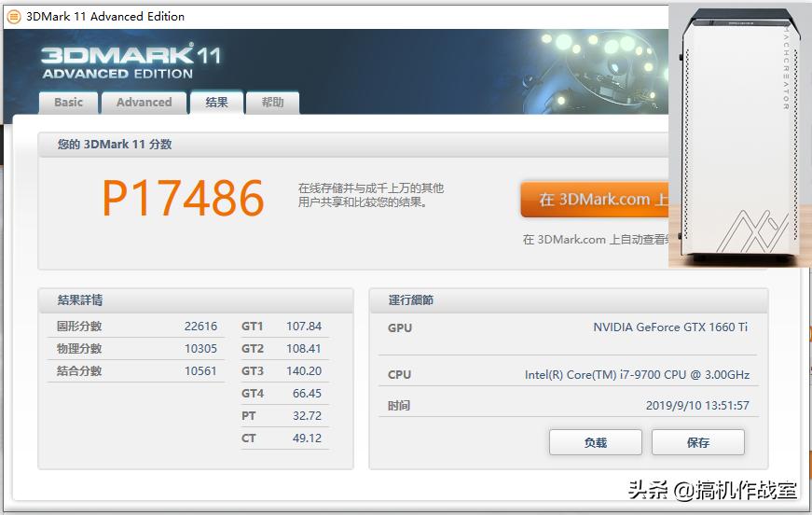The width and height of the screenshot is (812, 515).
Task: Click the CPU name Intel Core i7-9700
Action: point(637,375)
